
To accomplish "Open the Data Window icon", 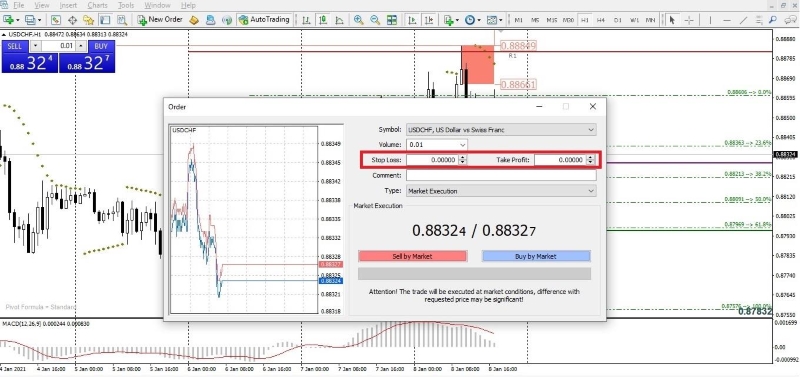I will (72, 20).
